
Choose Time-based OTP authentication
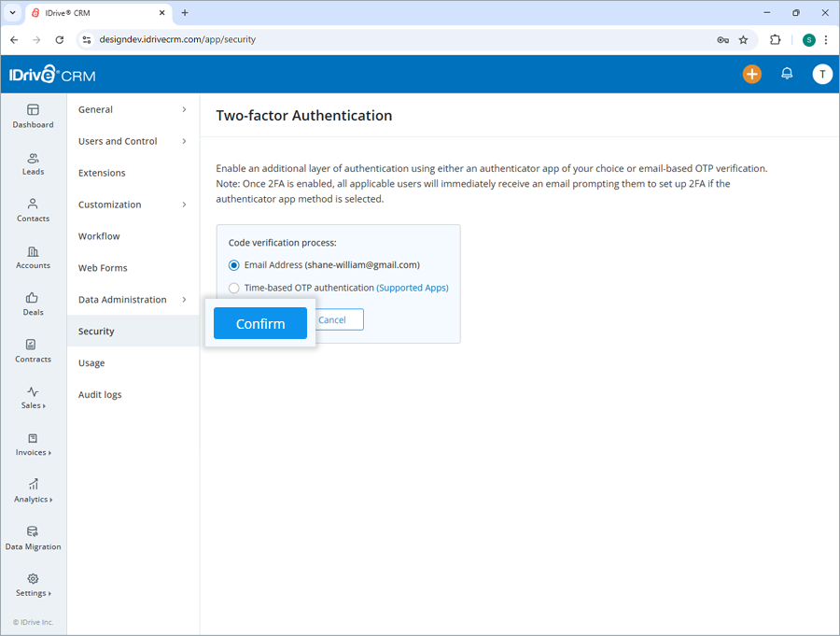pos(234,288)
